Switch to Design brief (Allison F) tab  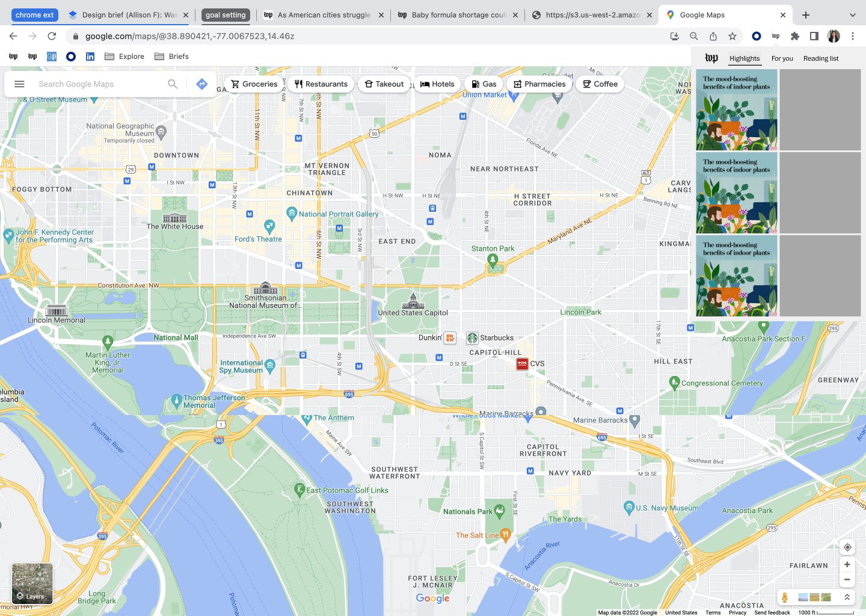pos(127,15)
